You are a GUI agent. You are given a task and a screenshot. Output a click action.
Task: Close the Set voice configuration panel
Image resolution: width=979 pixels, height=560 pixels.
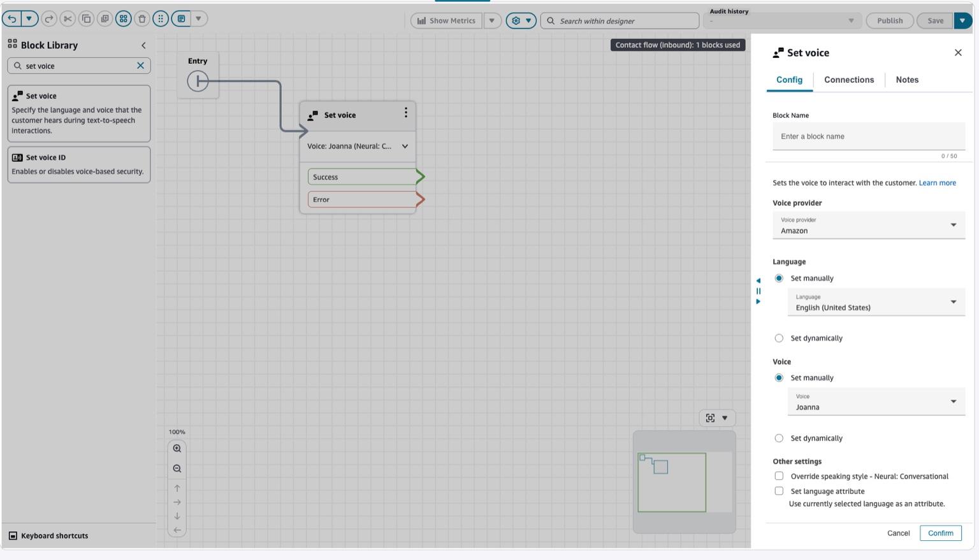958,53
